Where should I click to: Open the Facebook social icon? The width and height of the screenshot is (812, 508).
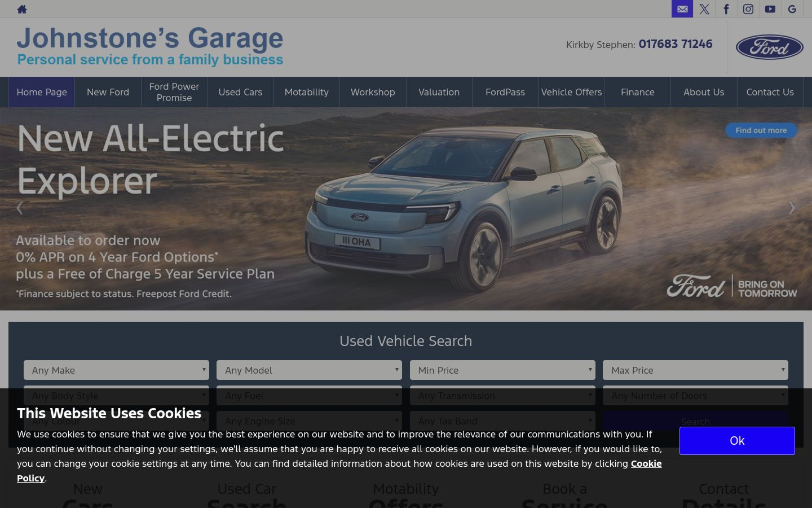pyautogui.click(x=726, y=9)
